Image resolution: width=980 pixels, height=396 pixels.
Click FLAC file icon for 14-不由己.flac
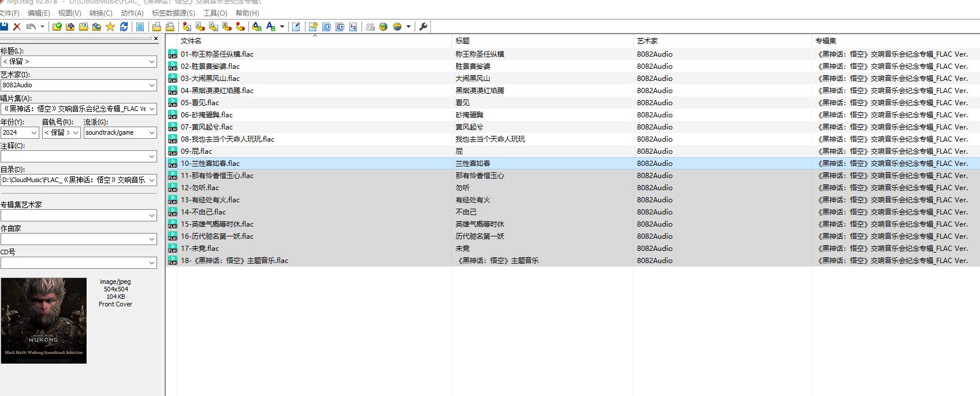[173, 212]
